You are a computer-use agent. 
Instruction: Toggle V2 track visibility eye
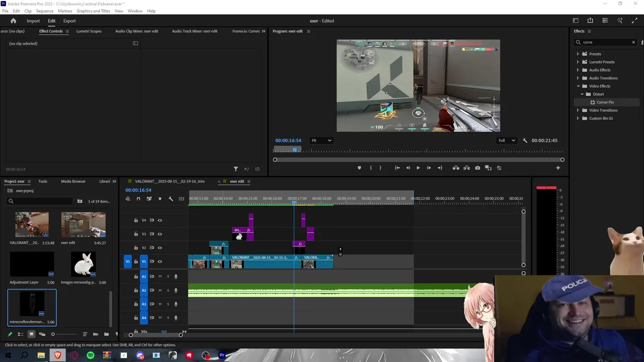point(160,248)
